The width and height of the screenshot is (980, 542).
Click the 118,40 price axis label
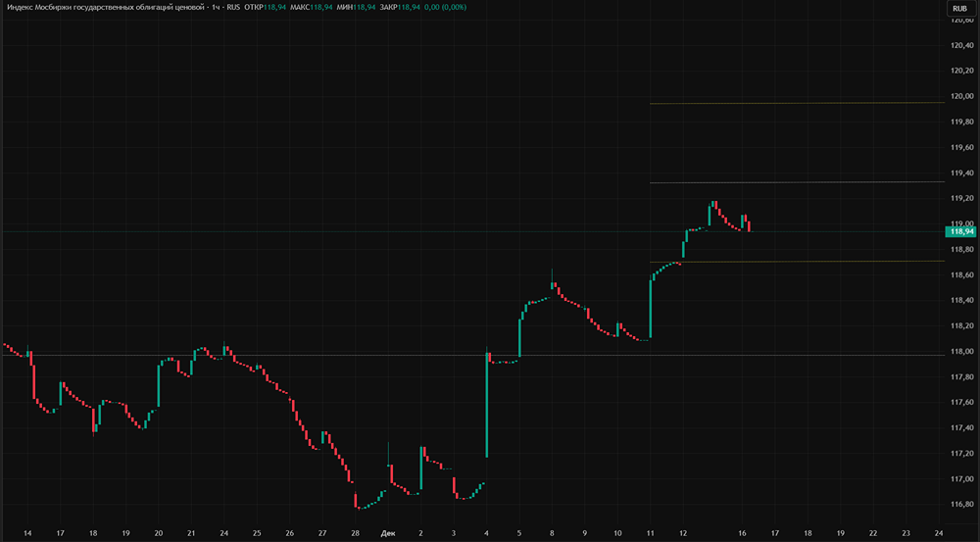[x=962, y=300]
